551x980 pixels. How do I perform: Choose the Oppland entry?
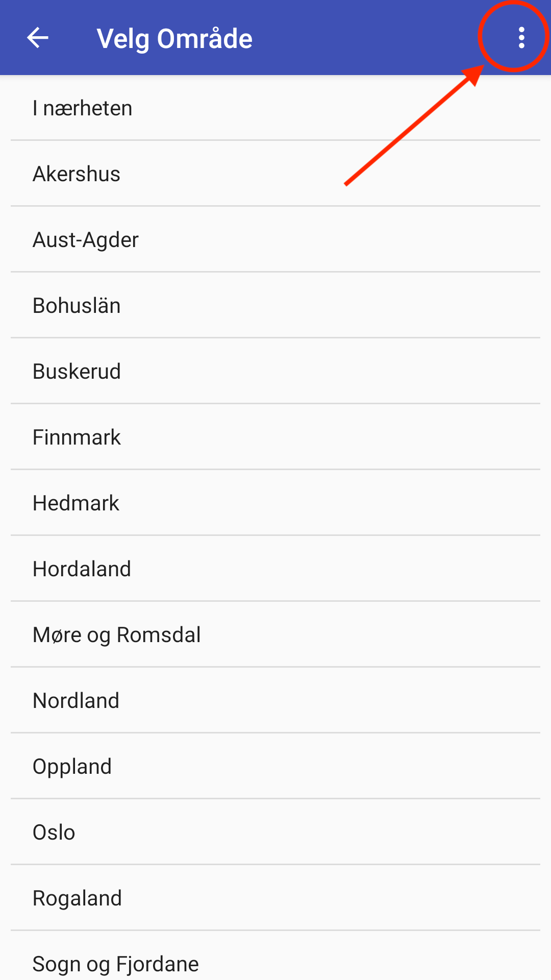coord(275,766)
